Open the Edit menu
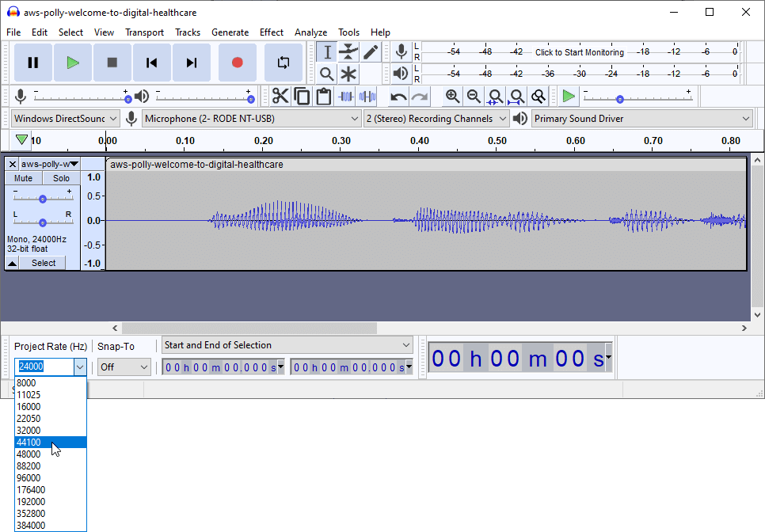The height and width of the screenshot is (532, 765). (x=40, y=32)
